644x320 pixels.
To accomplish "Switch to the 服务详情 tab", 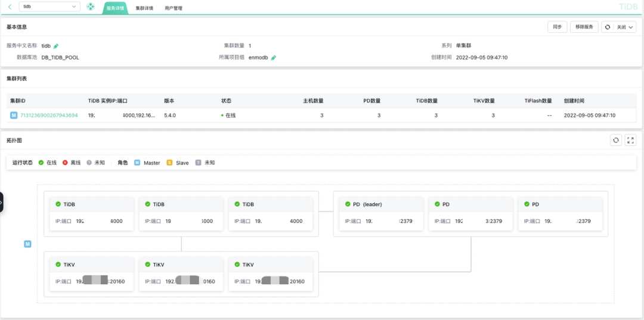I will coord(116,8).
